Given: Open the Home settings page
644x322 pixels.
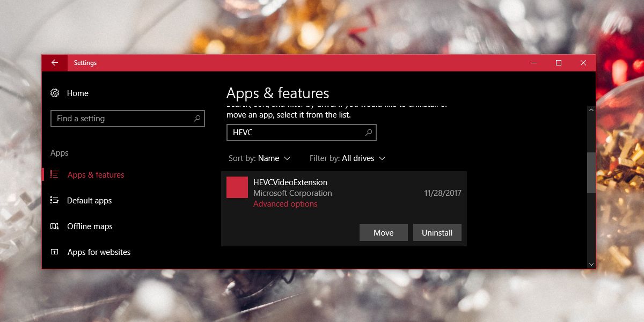Looking at the screenshot, I should [x=78, y=93].
